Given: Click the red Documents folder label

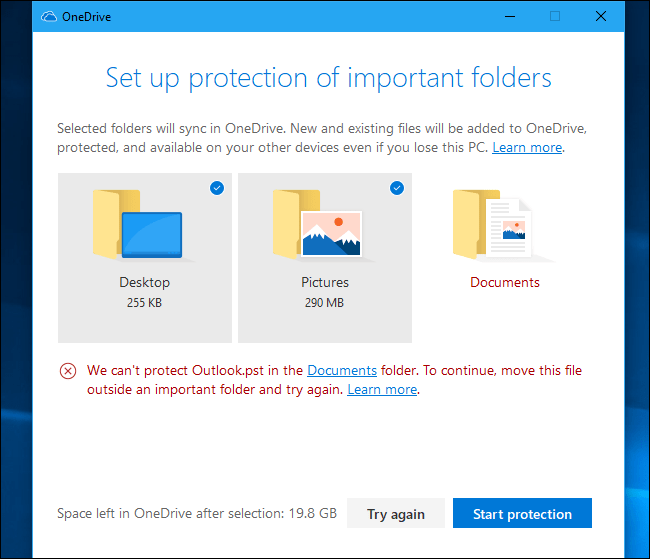Looking at the screenshot, I should (x=505, y=283).
